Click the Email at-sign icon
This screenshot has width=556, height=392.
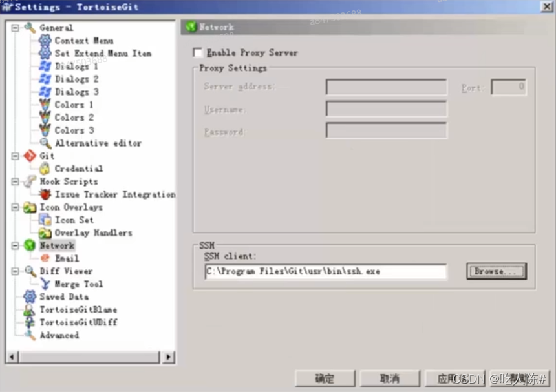pyautogui.click(x=45, y=258)
